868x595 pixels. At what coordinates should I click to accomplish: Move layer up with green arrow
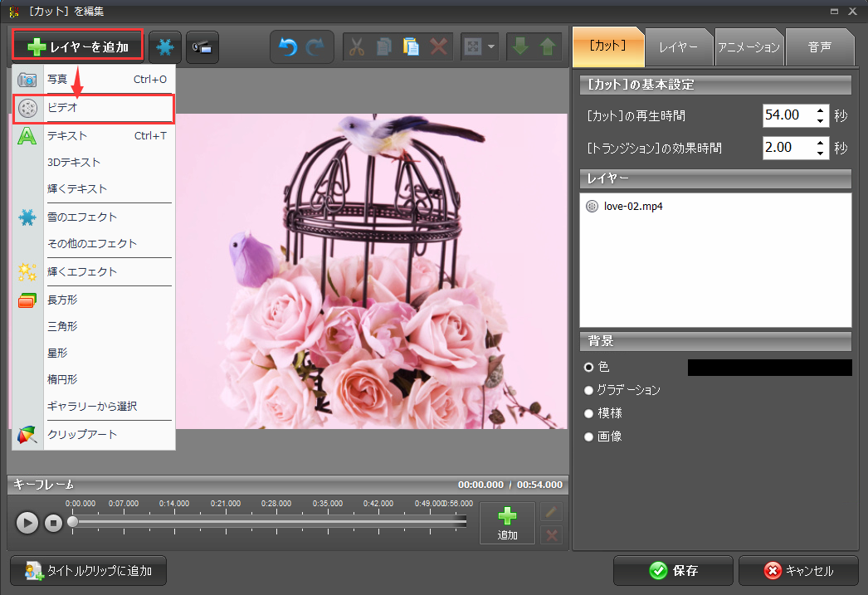pos(547,47)
